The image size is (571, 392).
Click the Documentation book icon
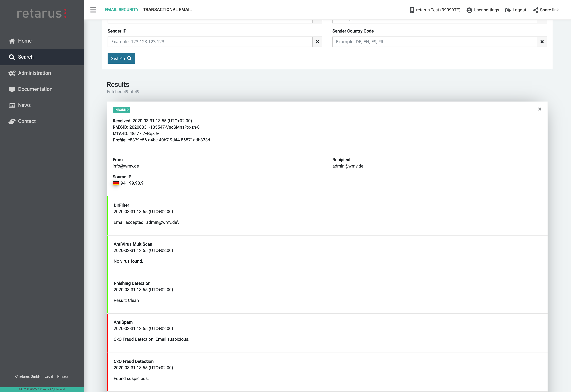12,89
